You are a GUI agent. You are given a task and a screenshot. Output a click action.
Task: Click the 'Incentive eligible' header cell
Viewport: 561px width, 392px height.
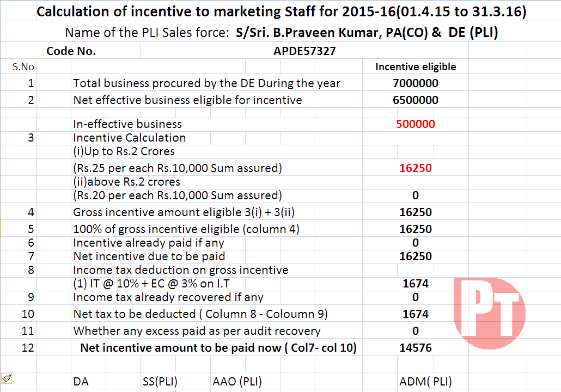[416, 67]
